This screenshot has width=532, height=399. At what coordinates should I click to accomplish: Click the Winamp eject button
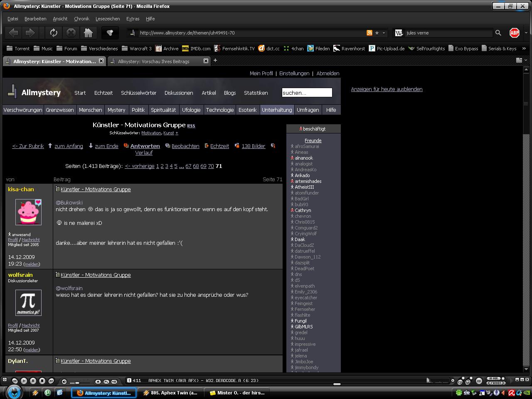coord(98,381)
